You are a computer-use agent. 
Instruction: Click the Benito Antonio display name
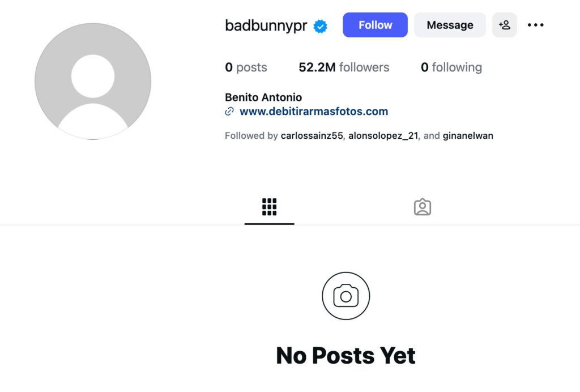(x=263, y=97)
